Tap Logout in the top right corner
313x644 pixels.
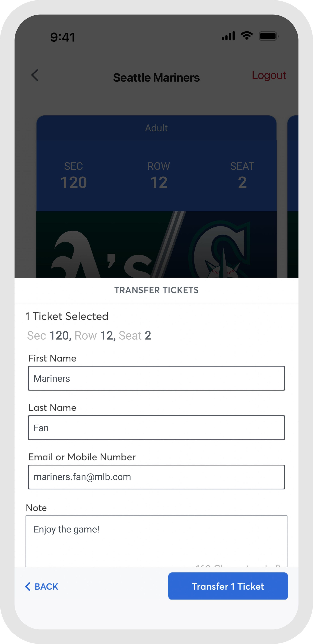click(269, 75)
